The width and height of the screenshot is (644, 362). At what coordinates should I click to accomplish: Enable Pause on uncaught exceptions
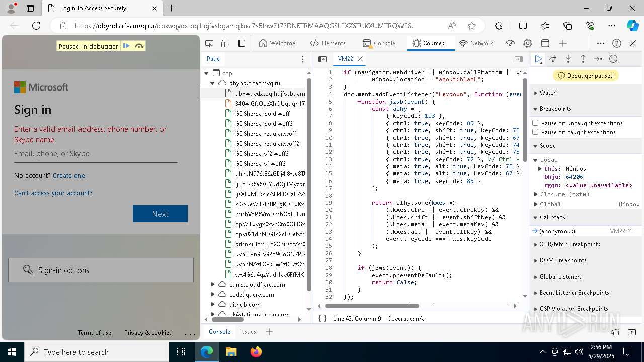click(536, 123)
